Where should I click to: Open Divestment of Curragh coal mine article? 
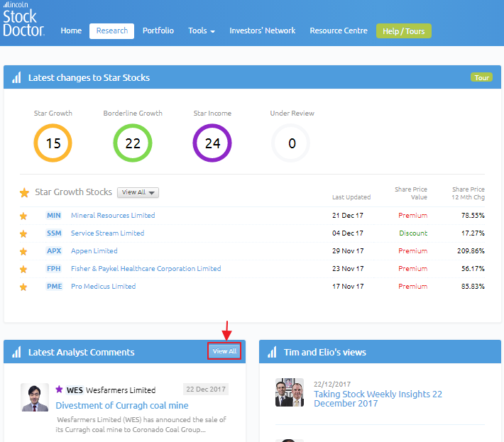122,405
